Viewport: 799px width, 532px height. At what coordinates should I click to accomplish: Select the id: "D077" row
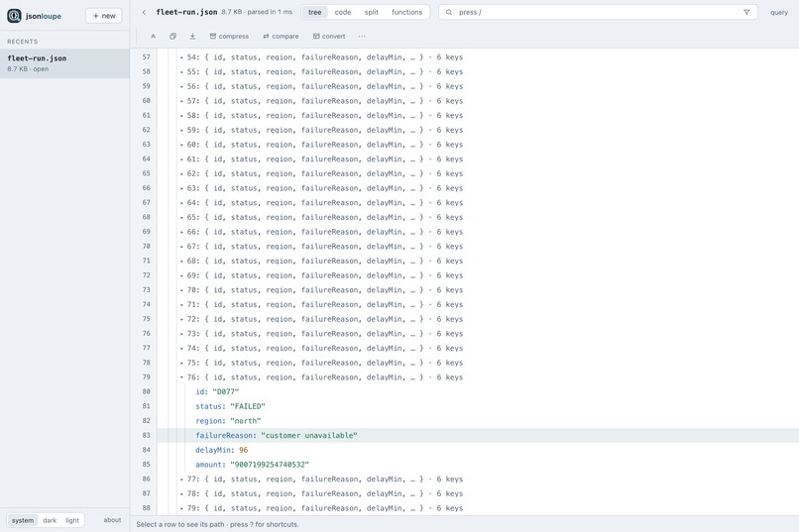(478, 392)
